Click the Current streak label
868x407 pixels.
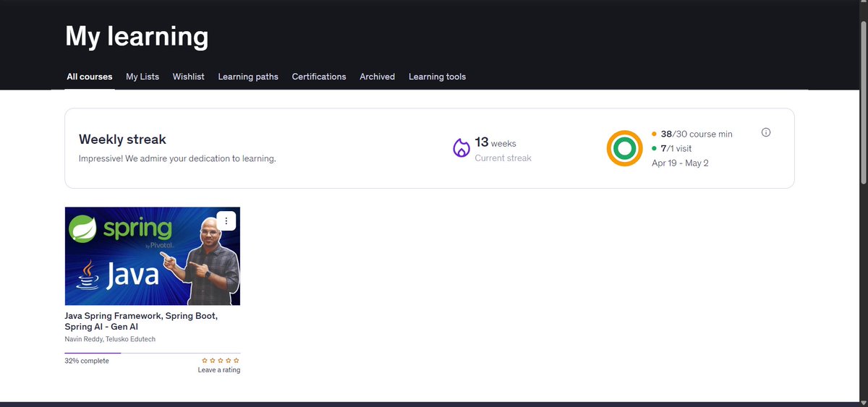pos(503,158)
